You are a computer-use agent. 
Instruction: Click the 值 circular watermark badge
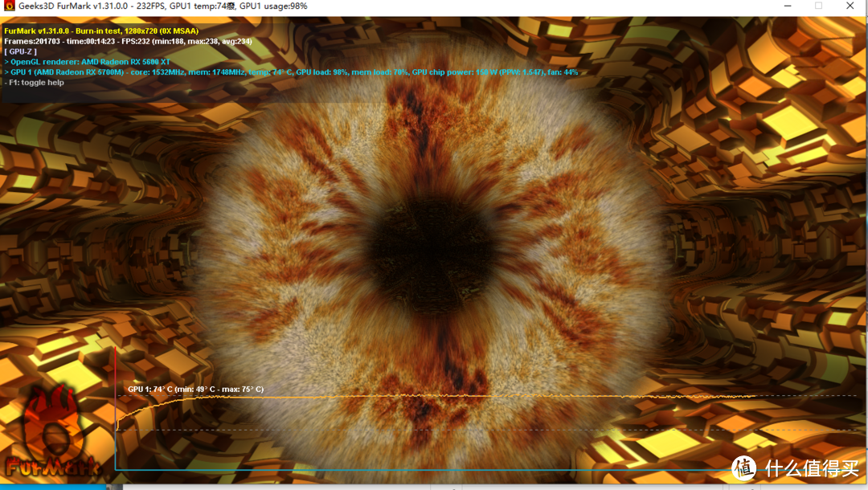click(x=744, y=469)
